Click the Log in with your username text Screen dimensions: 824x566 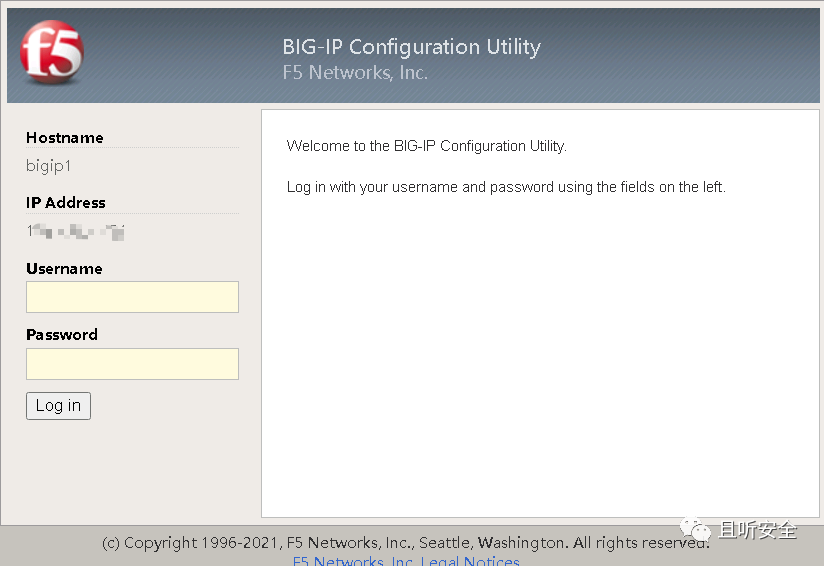tap(506, 187)
